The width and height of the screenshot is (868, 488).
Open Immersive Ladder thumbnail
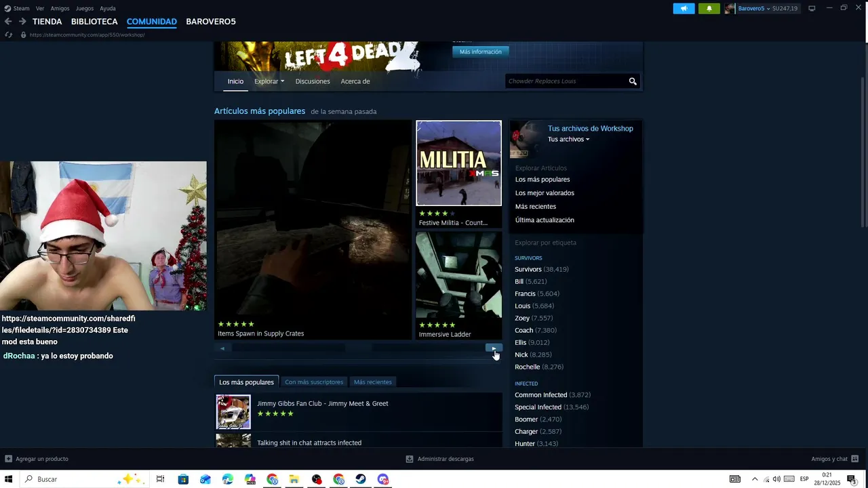(458, 274)
